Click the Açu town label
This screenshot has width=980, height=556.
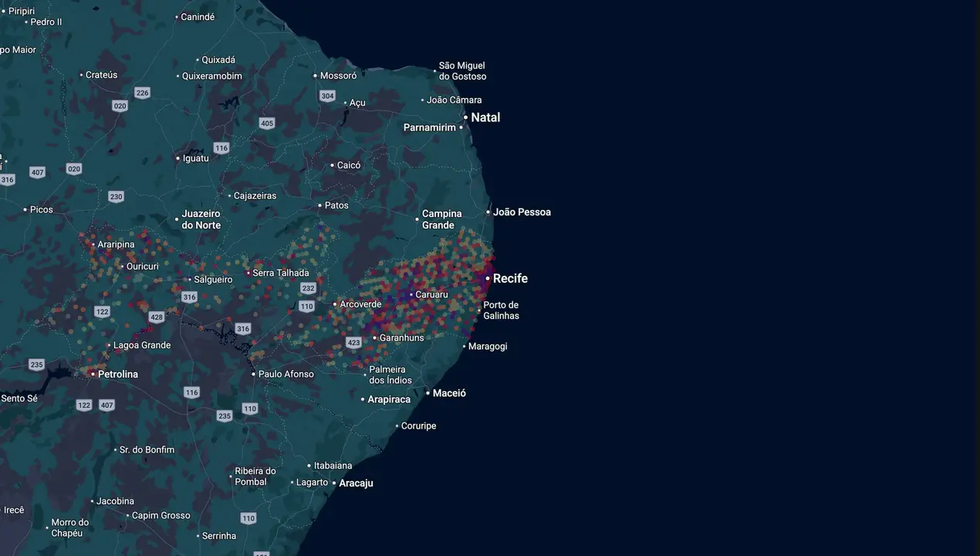(357, 103)
